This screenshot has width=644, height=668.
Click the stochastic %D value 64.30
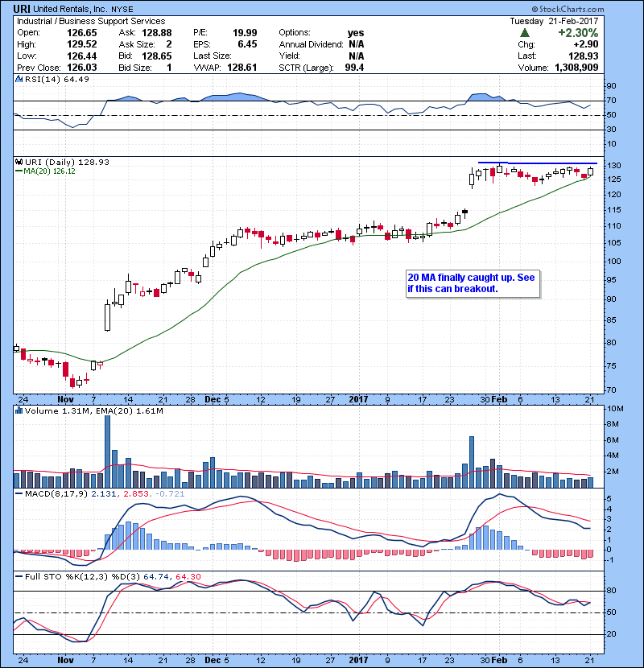pos(188,577)
